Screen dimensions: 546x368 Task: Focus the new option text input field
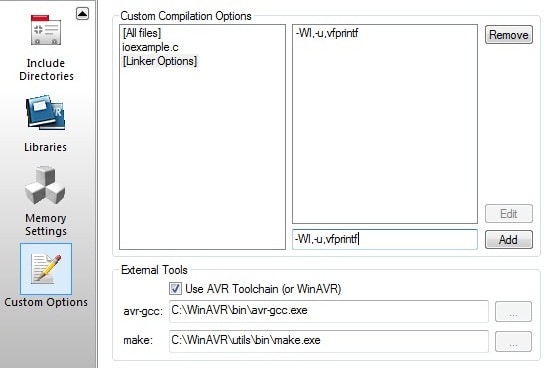385,239
